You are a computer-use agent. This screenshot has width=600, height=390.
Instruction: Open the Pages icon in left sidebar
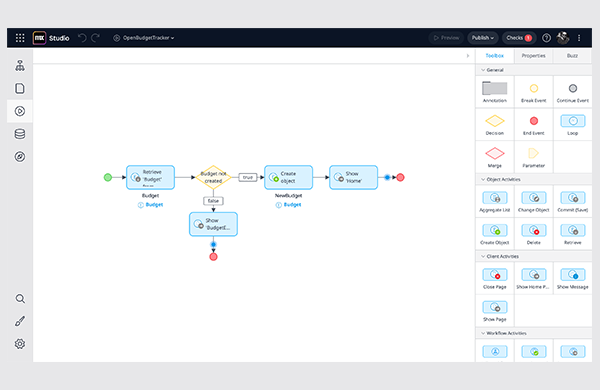pyautogui.click(x=20, y=88)
